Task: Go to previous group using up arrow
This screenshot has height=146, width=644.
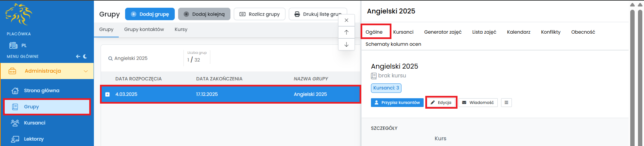Action: pos(346,32)
